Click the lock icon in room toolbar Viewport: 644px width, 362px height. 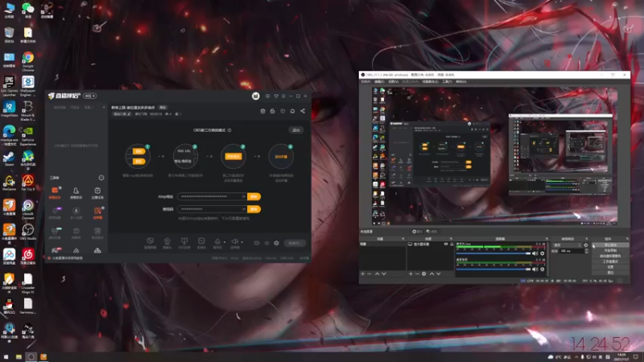272,111
